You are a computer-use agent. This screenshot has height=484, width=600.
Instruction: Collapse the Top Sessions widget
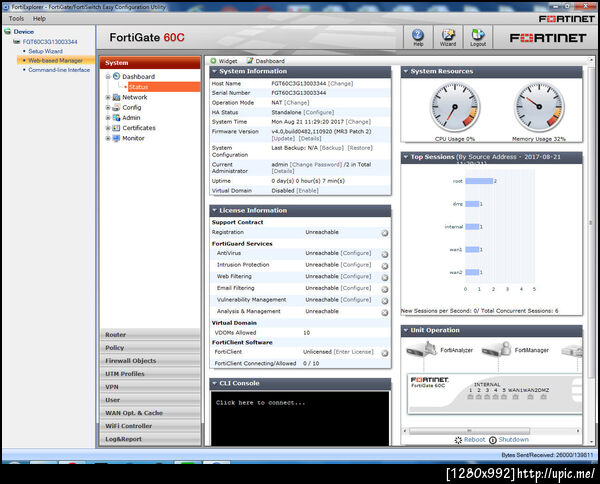(x=406, y=157)
